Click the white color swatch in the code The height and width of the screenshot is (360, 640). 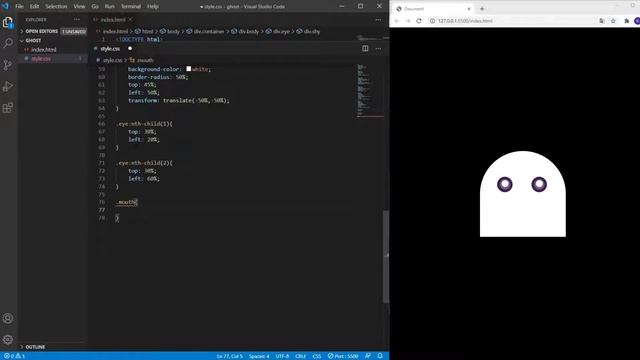click(189, 69)
